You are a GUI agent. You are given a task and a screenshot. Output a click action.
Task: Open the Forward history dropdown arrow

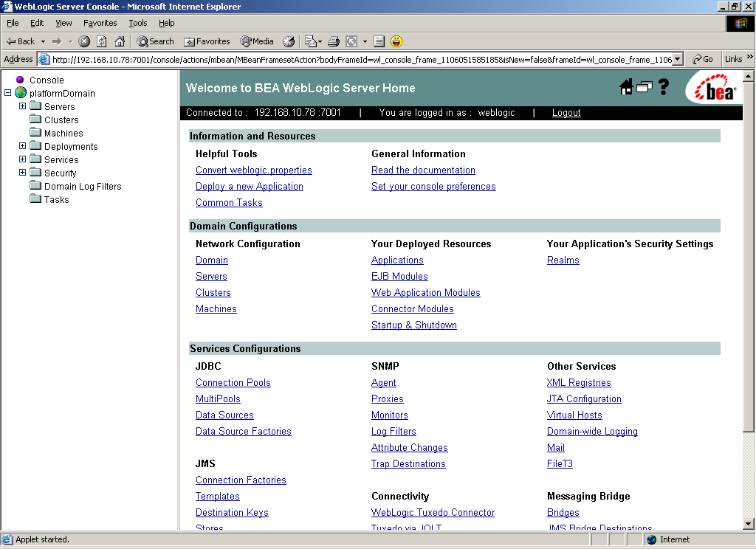(70, 41)
